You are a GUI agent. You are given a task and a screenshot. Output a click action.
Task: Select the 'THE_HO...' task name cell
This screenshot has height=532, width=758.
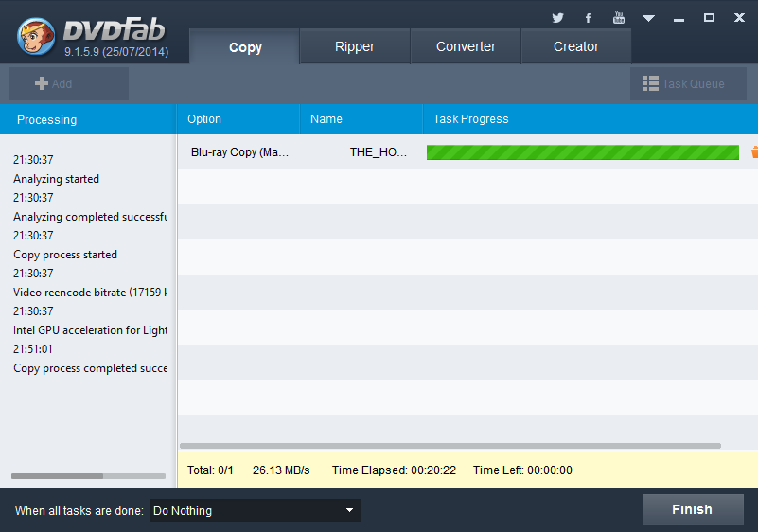[x=378, y=152]
